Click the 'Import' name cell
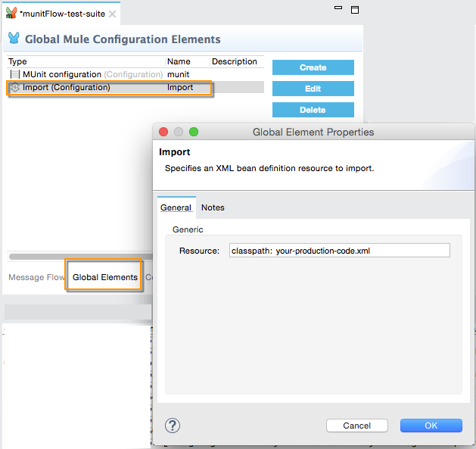476x449 pixels. (x=180, y=87)
